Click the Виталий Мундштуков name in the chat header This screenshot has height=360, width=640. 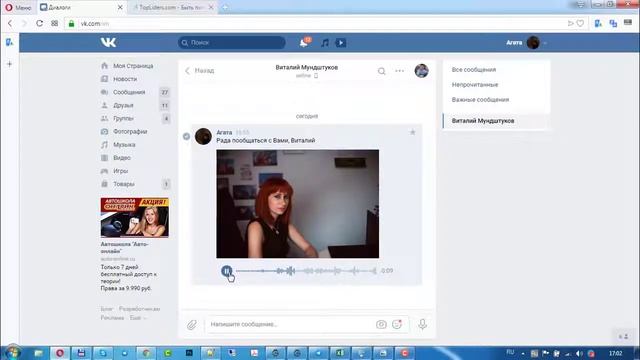[x=307, y=67]
